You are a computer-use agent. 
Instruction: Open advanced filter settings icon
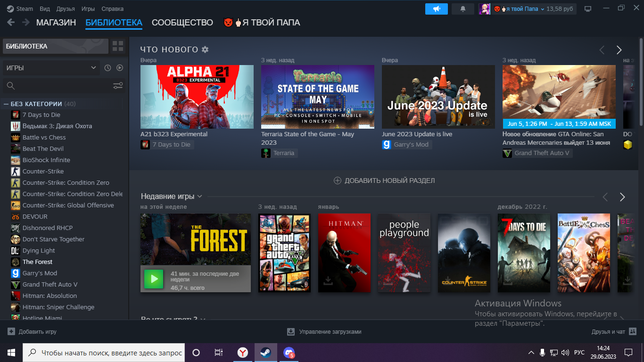click(x=118, y=86)
